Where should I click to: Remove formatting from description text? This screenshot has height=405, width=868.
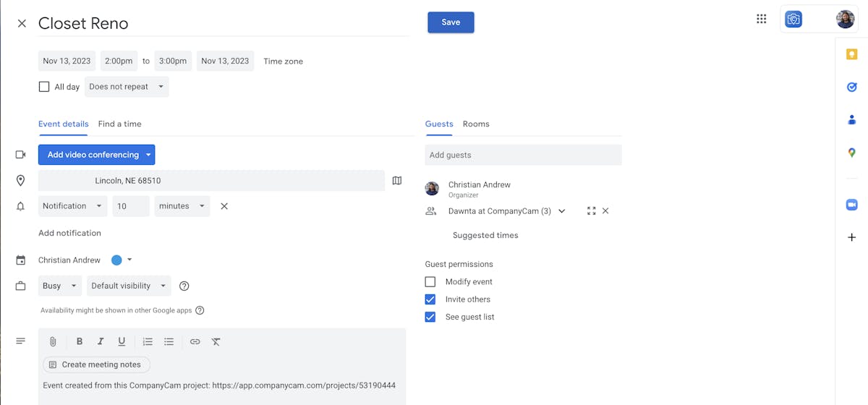(216, 341)
